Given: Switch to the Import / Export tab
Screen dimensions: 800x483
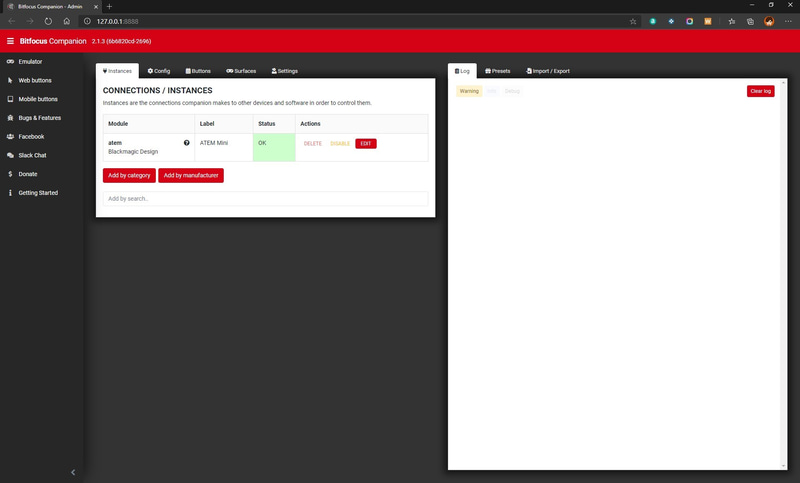Looking at the screenshot, I should pos(548,71).
